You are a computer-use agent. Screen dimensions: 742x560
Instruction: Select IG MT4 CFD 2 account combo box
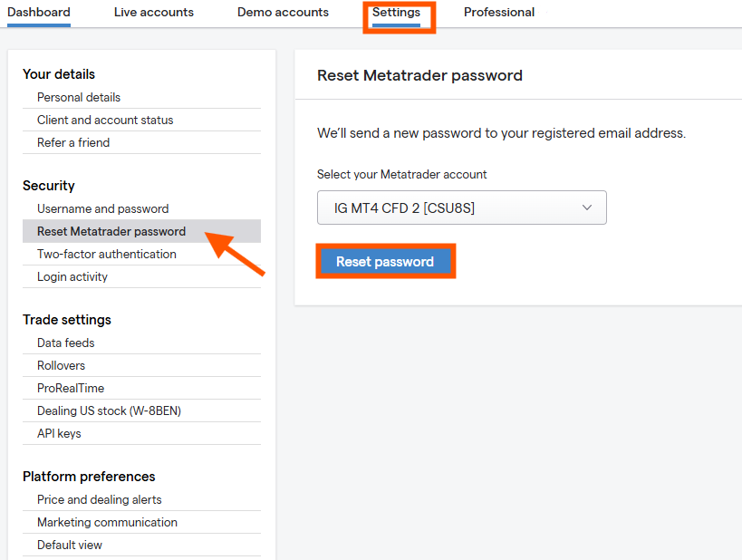click(x=461, y=208)
